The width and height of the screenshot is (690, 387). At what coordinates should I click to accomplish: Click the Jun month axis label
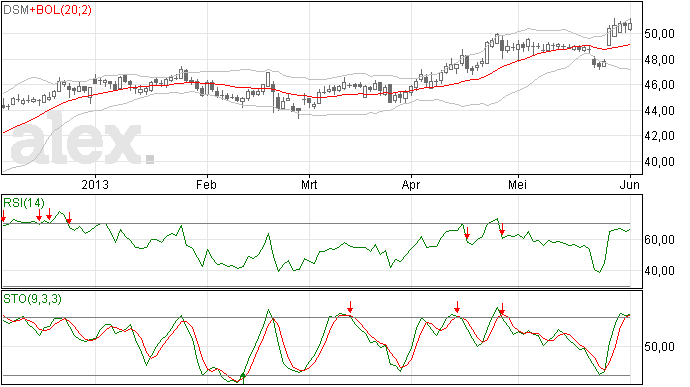click(x=630, y=184)
